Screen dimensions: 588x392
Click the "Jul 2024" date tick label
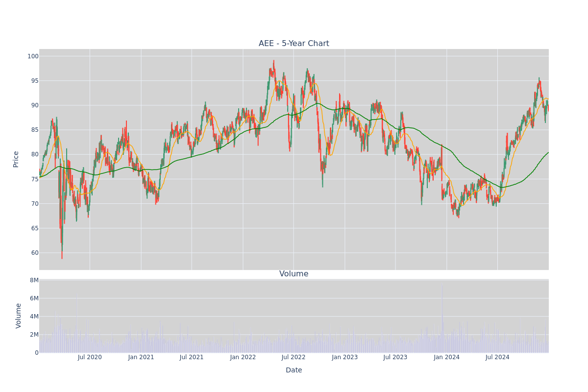[497, 357]
